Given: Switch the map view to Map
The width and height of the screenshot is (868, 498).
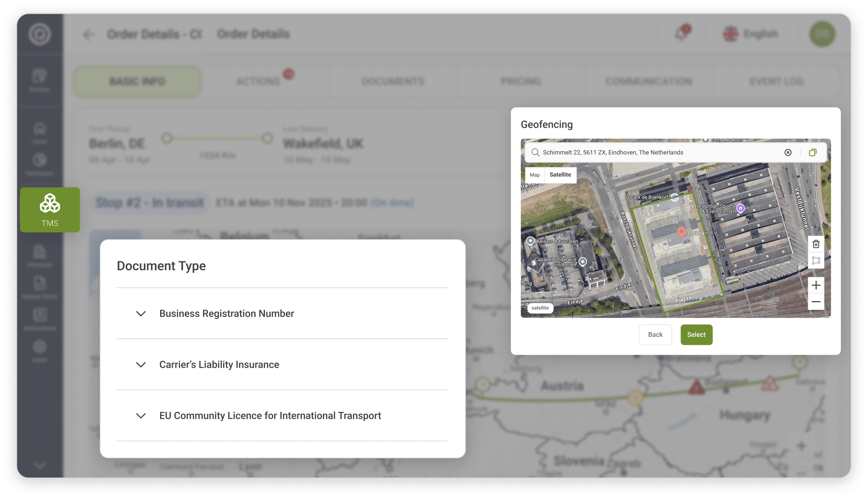Looking at the screenshot, I should click(534, 175).
